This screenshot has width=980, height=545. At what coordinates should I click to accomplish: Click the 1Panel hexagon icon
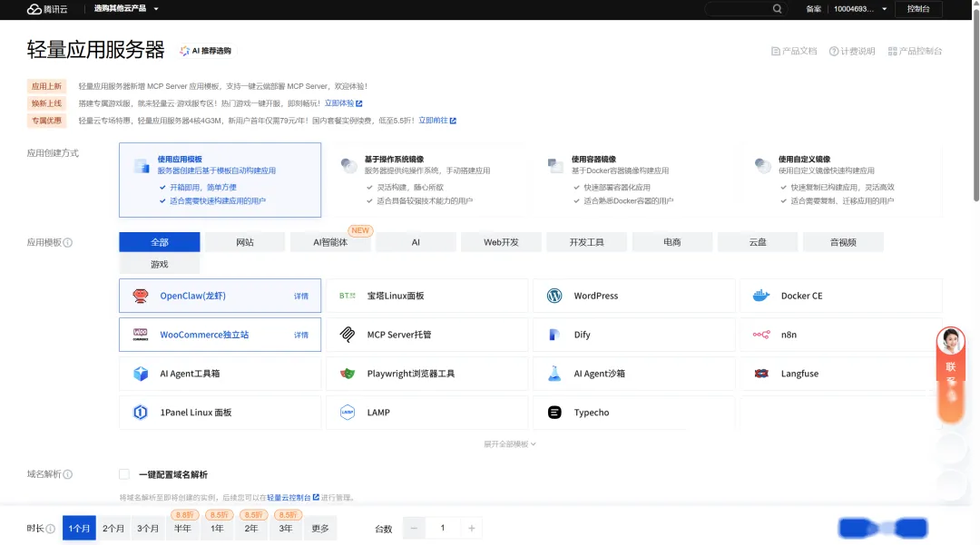tap(141, 412)
